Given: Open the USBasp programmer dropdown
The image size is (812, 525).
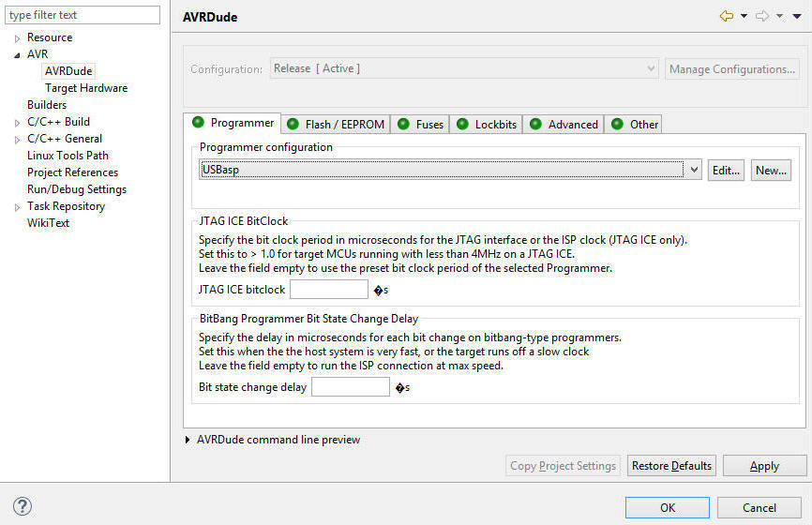Looking at the screenshot, I should (x=694, y=170).
